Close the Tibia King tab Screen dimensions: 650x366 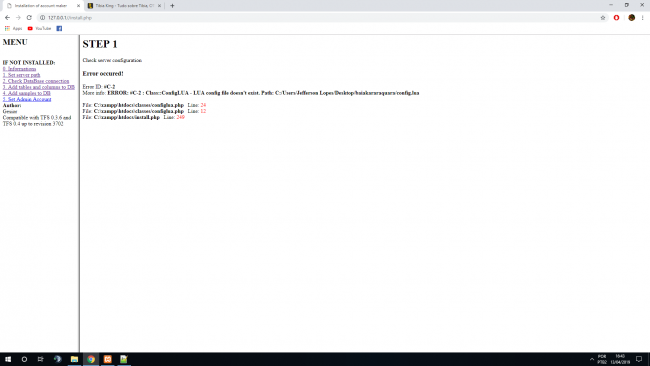point(159,6)
